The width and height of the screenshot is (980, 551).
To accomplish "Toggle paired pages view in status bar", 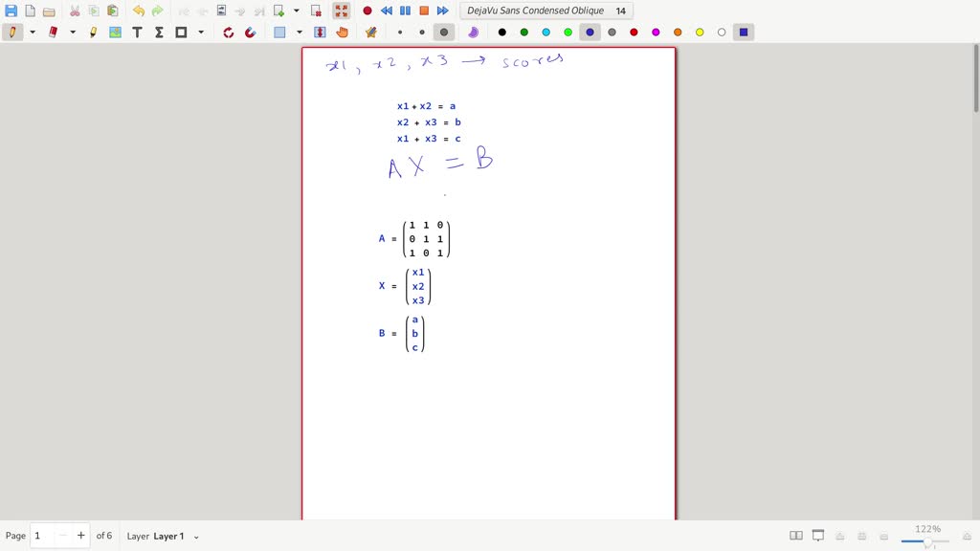I will 795,536.
